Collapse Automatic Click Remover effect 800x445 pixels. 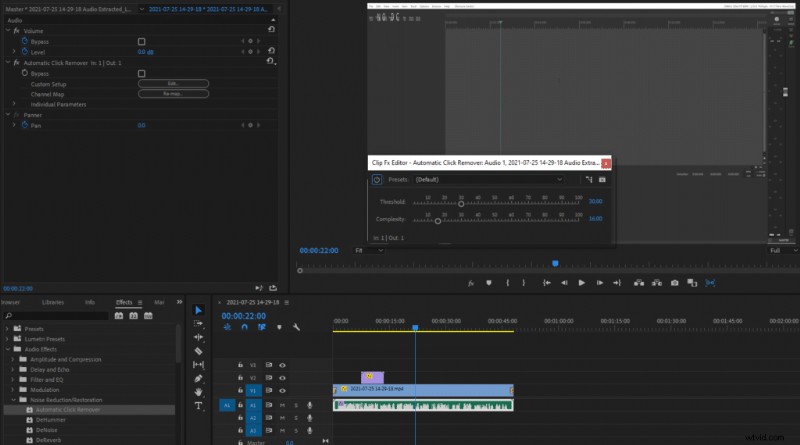(x=8, y=63)
